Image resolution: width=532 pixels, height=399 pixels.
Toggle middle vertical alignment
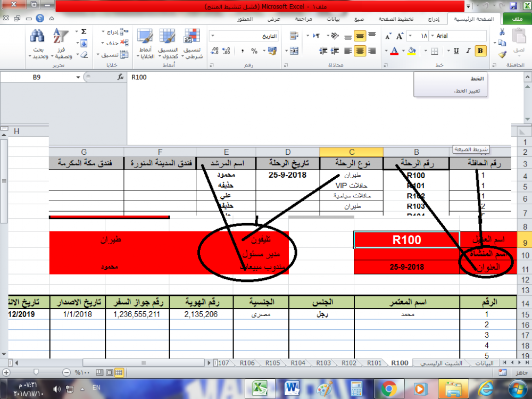click(x=360, y=36)
